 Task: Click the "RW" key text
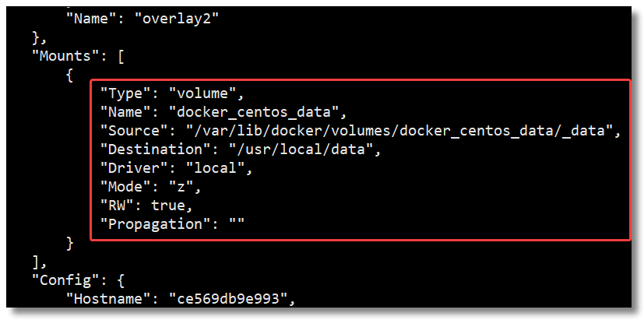[x=118, y=204]
